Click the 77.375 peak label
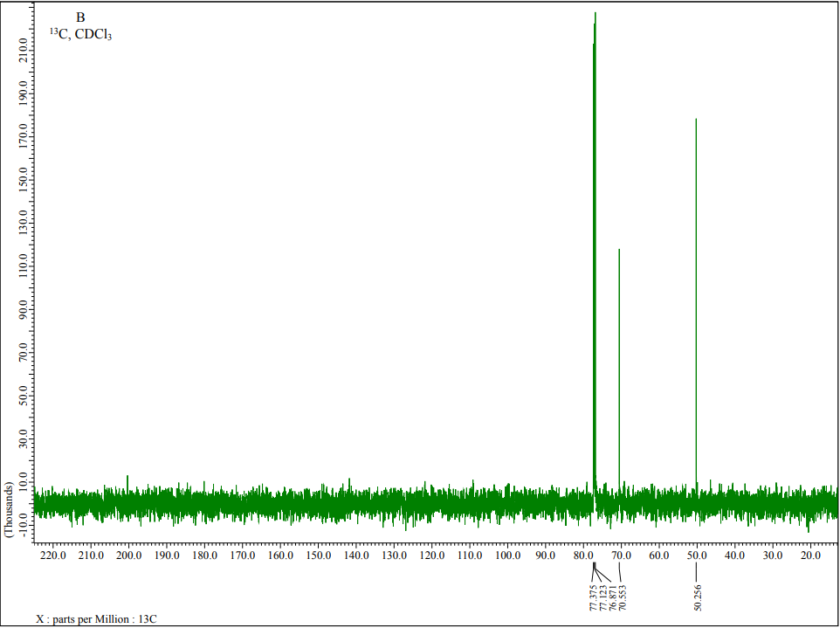This screenshot has width=840, height=628. (x=593, y=598)
